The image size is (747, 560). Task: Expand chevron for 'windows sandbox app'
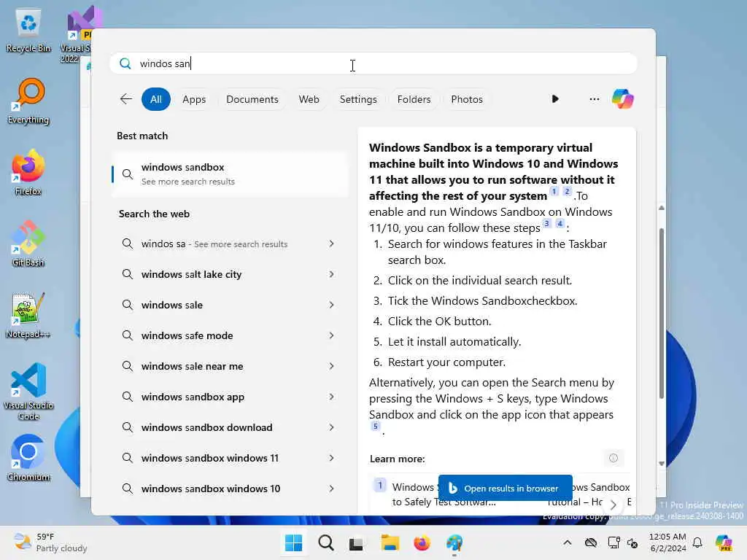pyautogui.click(x=332, y=397)
